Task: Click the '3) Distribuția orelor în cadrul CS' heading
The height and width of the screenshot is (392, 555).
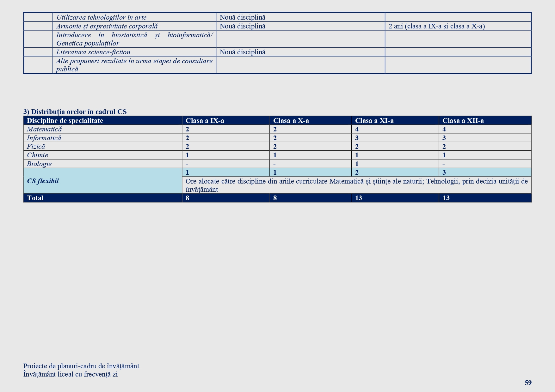Action: click(x=75, y=112)
